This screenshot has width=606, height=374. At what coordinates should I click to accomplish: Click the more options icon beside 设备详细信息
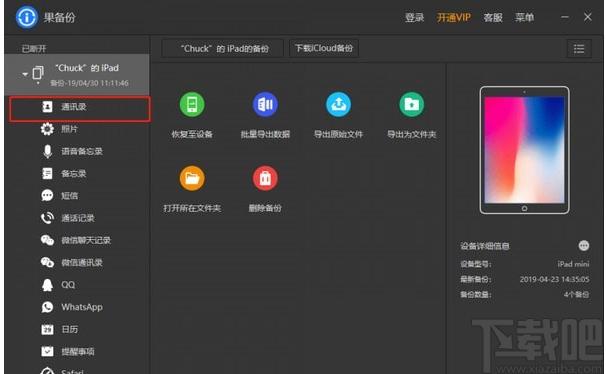(584, 245)
